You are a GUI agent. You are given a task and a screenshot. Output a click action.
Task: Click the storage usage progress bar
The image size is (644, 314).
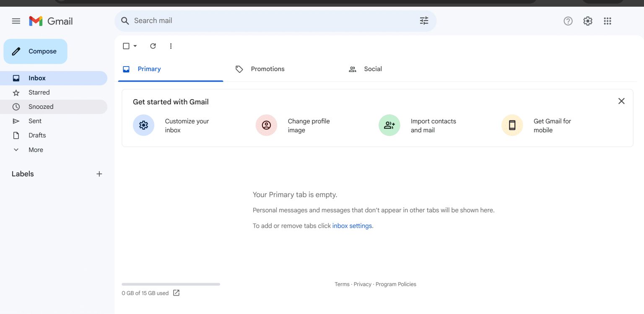[x=171, y=284]
